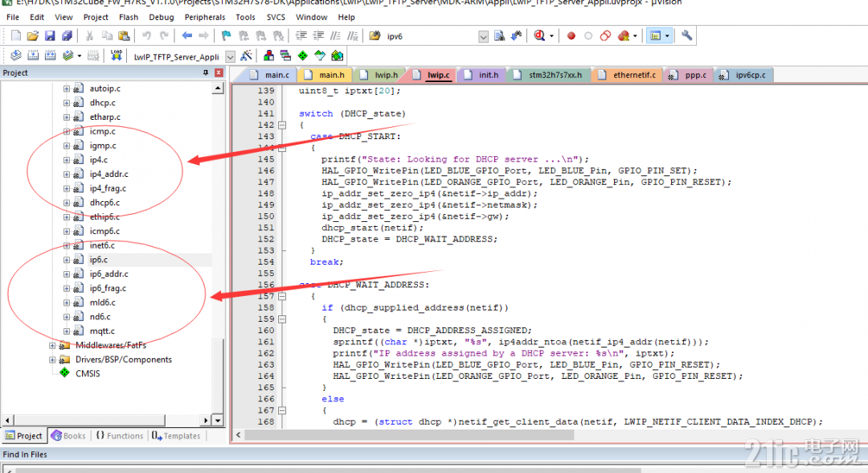Screen dimensions: 868x473
Task: Select the CMSIS component item
Action: (88, 374)
